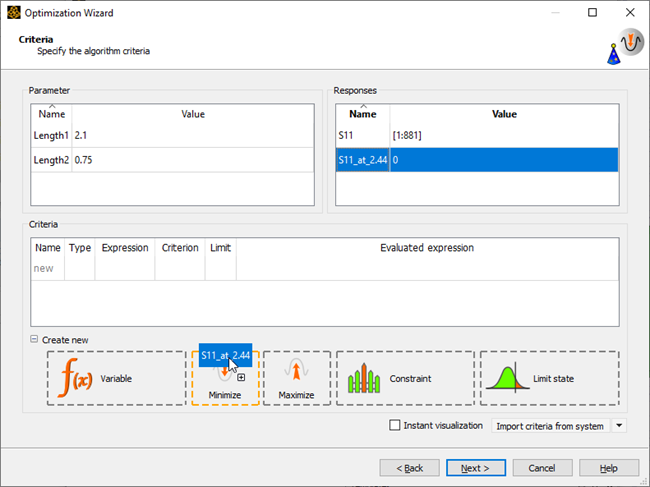Click the wizard hat icon in header
This screenshot has width=650, height=487.
click(614, 54)
